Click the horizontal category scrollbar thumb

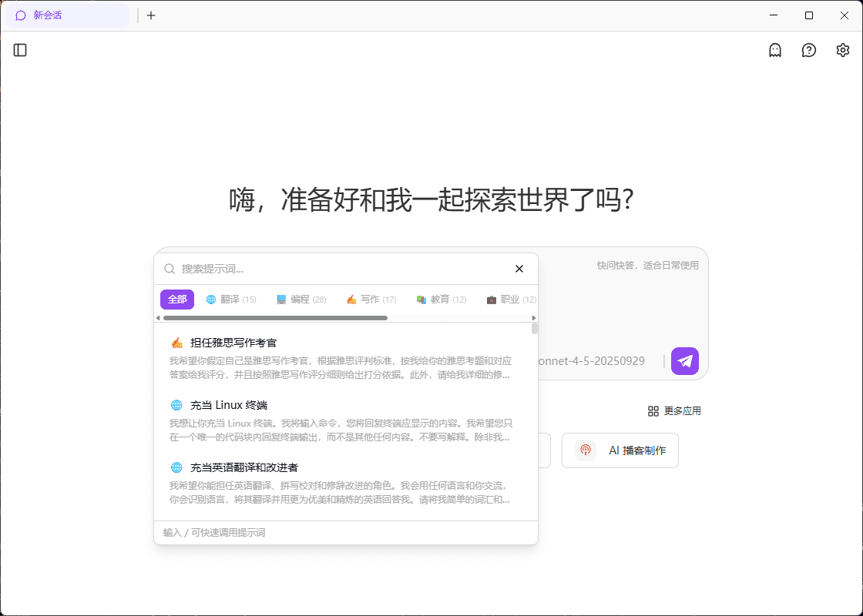point(275,318)
